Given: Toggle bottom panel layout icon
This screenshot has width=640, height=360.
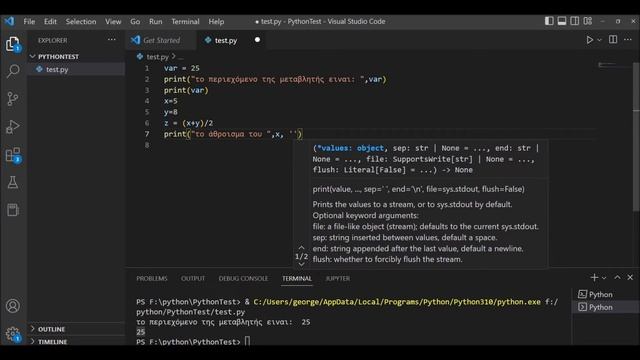Looking at the screenshot, I should point(562,21).
